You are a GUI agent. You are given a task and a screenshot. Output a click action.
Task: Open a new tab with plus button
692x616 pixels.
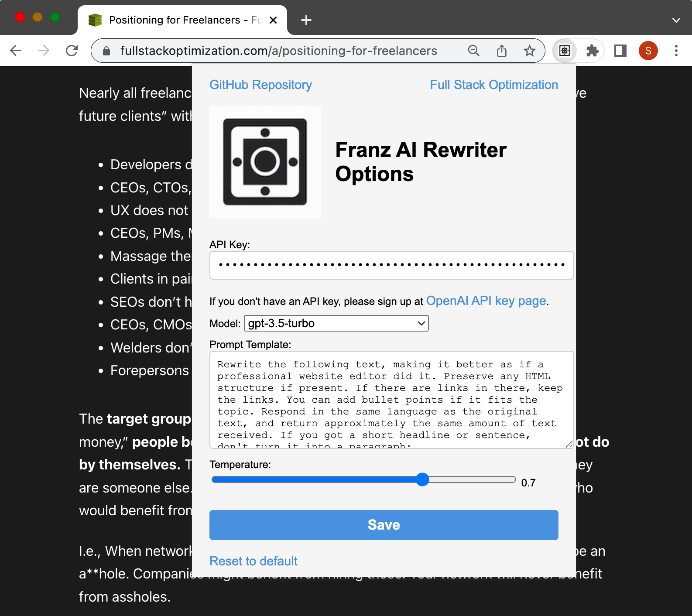306,20
